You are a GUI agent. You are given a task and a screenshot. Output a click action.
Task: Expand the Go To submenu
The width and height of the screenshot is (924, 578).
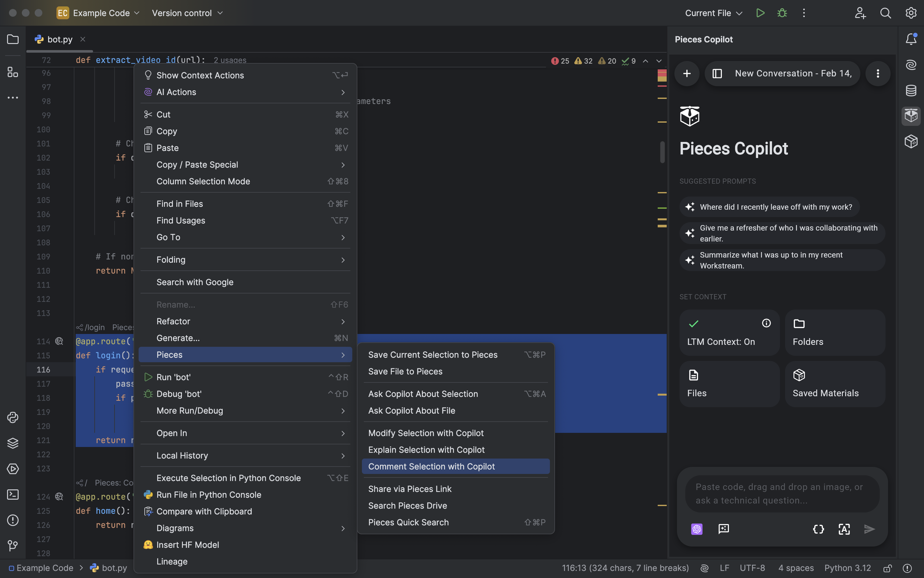[x=245, y=237]
